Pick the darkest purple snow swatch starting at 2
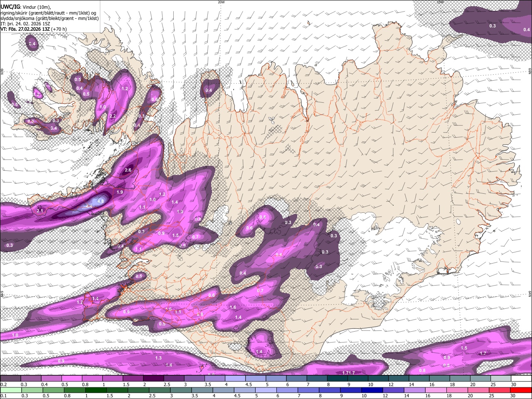 tap(153, 378)
